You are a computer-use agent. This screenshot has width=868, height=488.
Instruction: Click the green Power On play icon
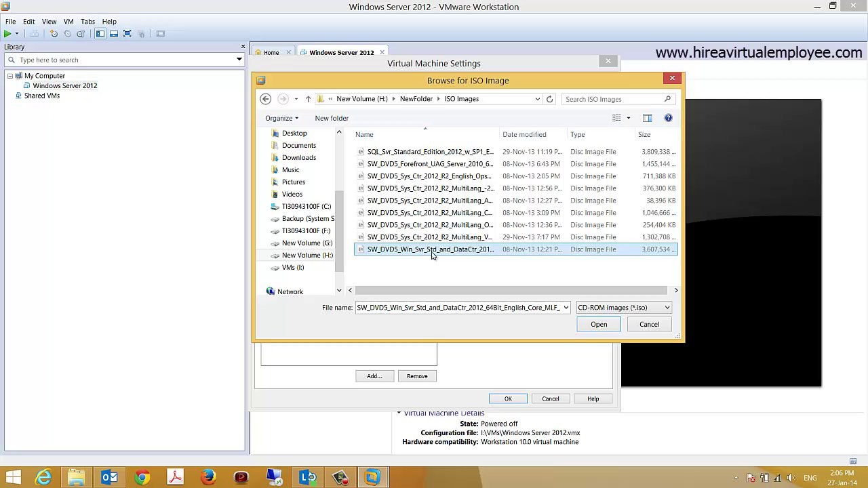[x=7, y=34]
